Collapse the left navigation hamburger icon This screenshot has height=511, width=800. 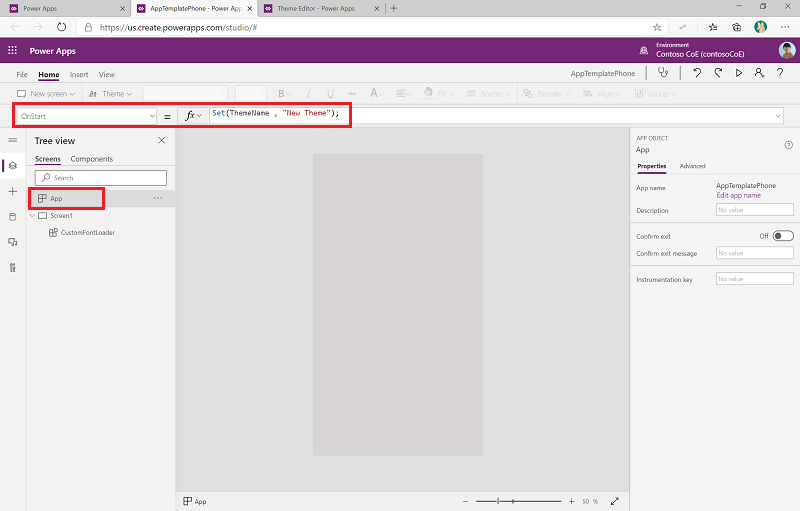pyautogui.click(x=13, y=140)
